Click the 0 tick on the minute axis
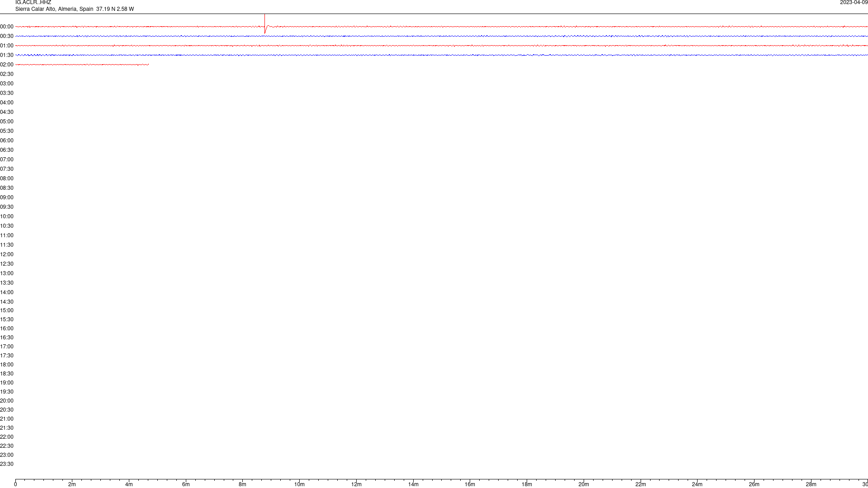868x488 pixels. (x=15, y=484)
